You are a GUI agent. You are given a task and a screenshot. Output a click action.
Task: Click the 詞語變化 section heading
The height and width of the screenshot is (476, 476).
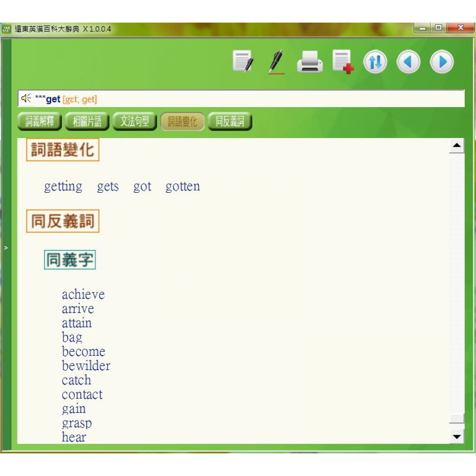pyautogui.click(x=63, y=150)
